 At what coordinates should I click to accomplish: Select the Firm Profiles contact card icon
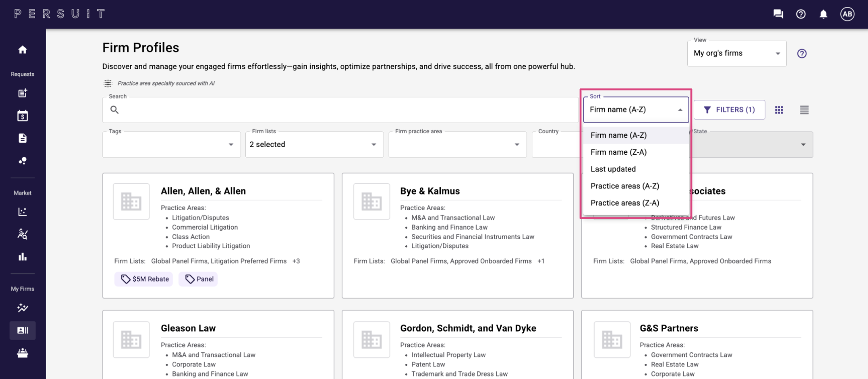click(x=22, y=330)
